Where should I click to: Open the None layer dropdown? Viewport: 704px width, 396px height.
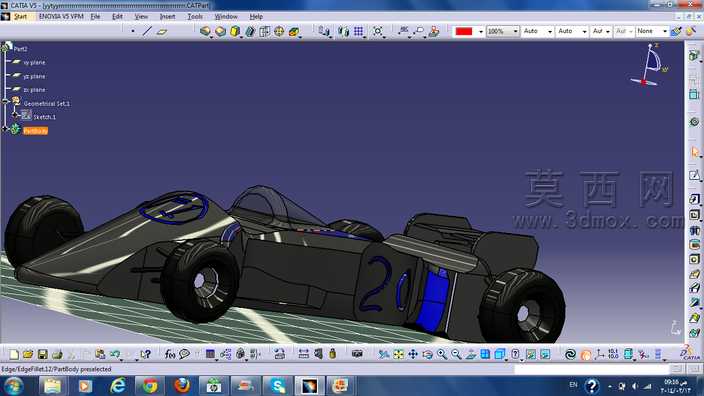(x=664, y=31)
